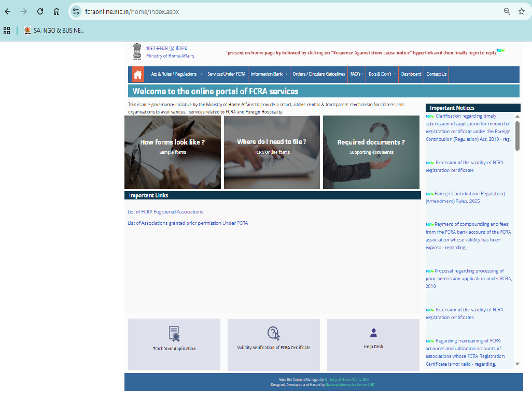Image resolution: width=532 pixels, height=402 pixels.
Task: Open SAI NGO & BUSINE bookmark
Action: (54, 31)
